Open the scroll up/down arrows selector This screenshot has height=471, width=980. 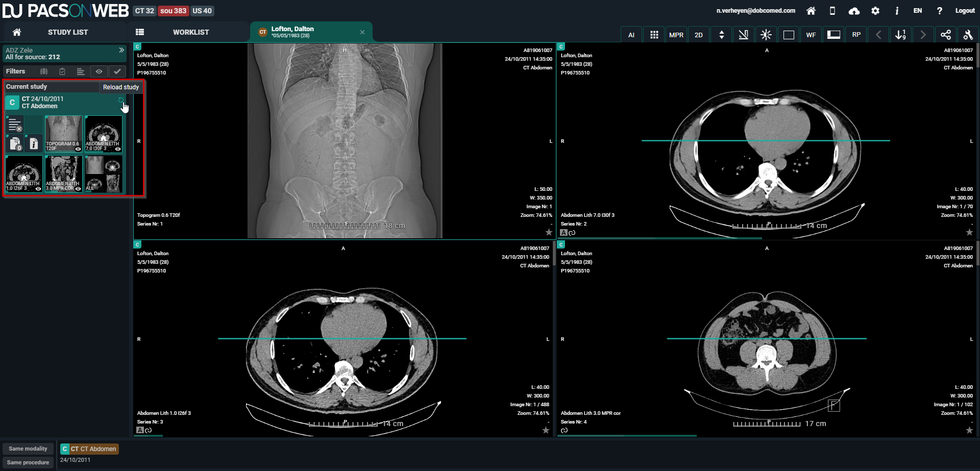pyautogui.click(x=721, y=35)
